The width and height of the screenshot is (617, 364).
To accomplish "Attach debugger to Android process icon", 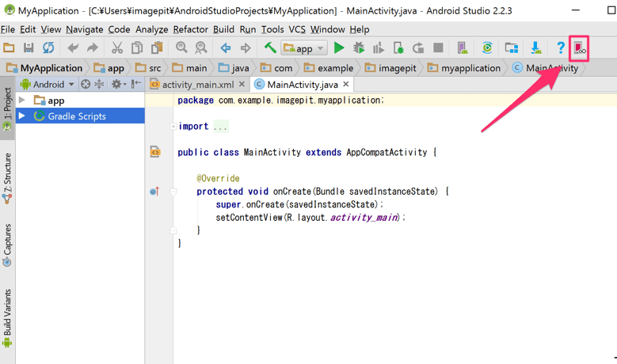I will point(398,48).
